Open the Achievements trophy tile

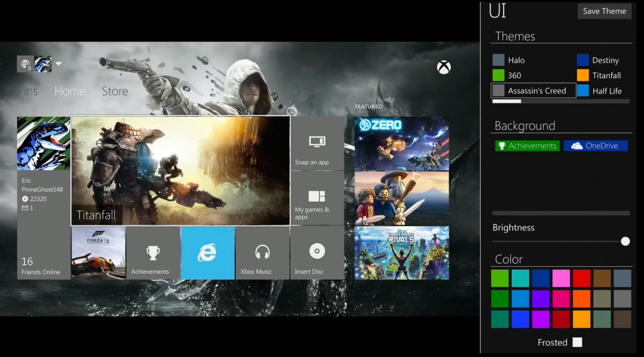tap(153, 253)
